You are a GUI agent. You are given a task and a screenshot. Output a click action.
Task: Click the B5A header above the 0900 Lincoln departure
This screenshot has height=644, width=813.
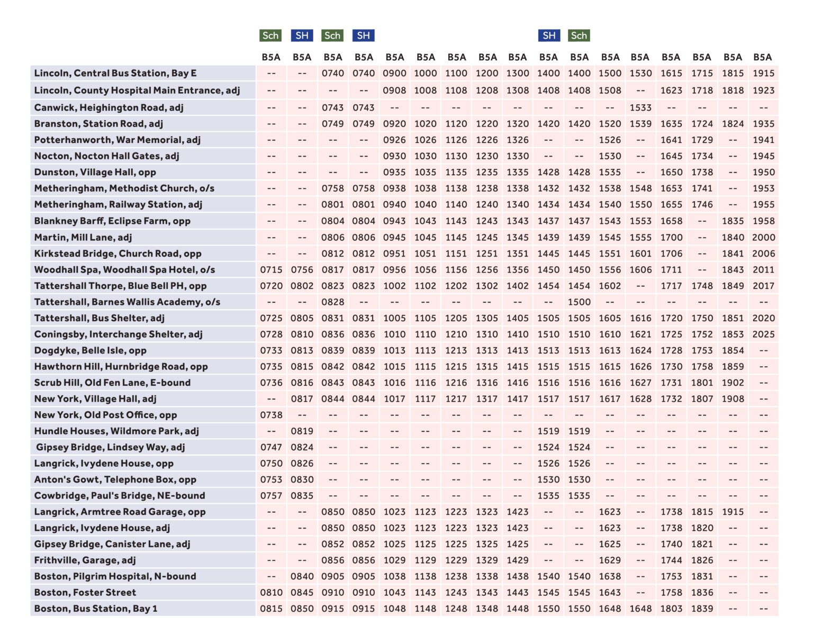pyautogui.click(x=394, y=57)
